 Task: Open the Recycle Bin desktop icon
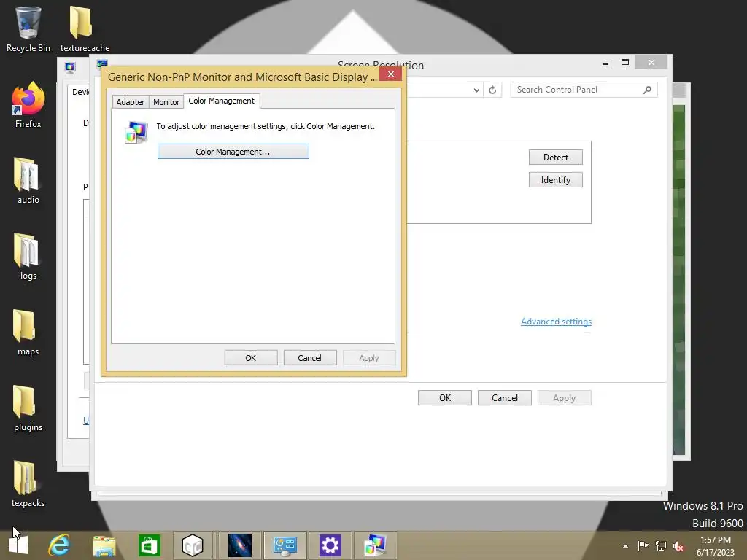pos(28,29)
